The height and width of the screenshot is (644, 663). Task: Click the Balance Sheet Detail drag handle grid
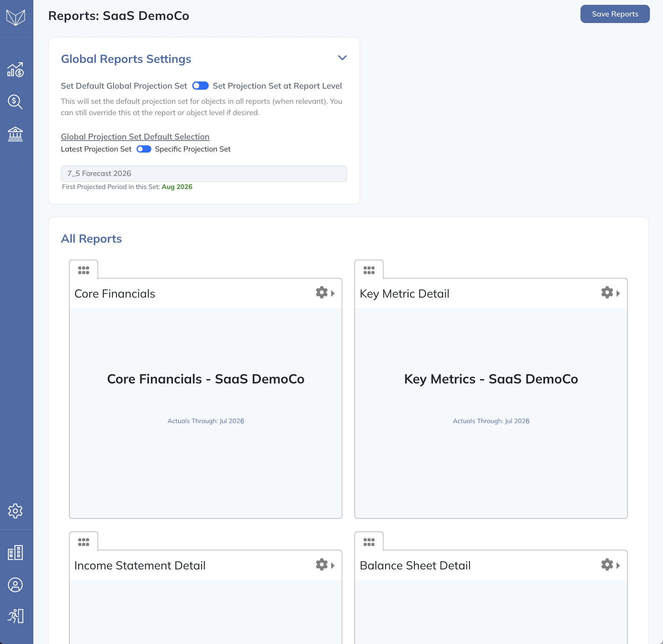pos(369,542)
